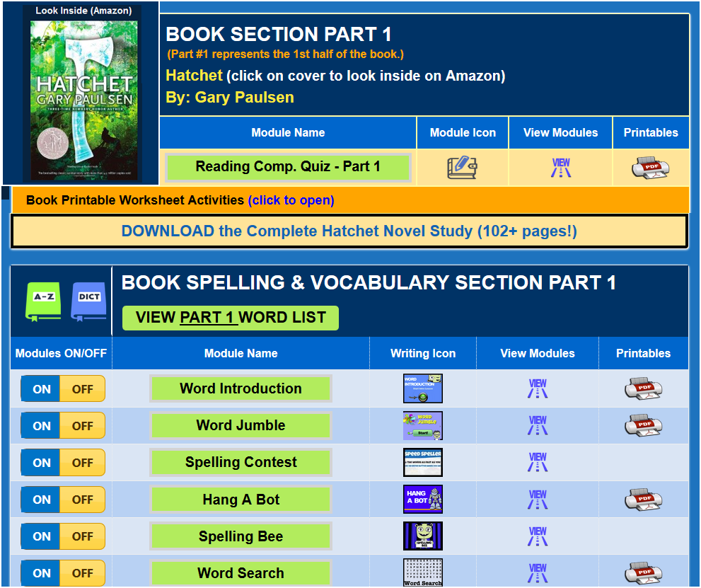Click VIEW PART 1 WORD LIST button

coord(231,318)
